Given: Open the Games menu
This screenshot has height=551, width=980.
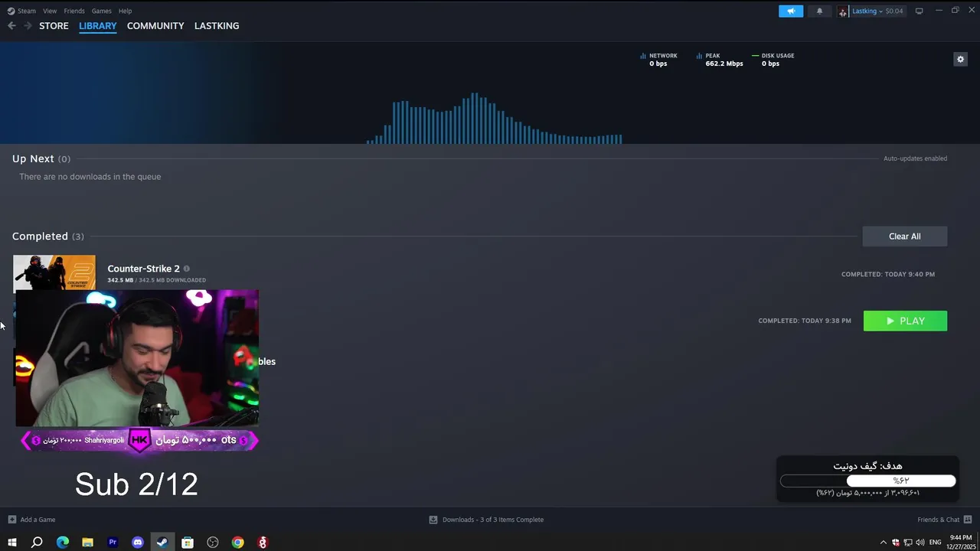Looking at the screenshot, I should pyautogui.click(x=101, y=11).
